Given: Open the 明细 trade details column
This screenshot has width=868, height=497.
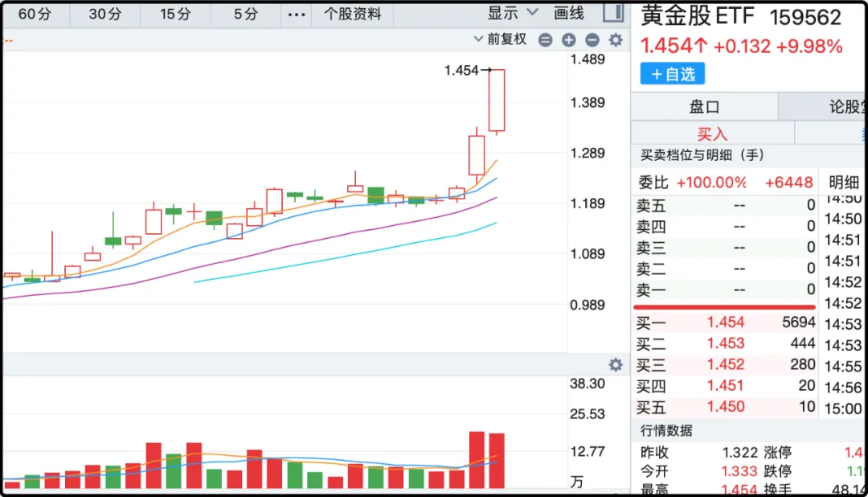Looking at the screenshot, I should [x=844, y=183].
